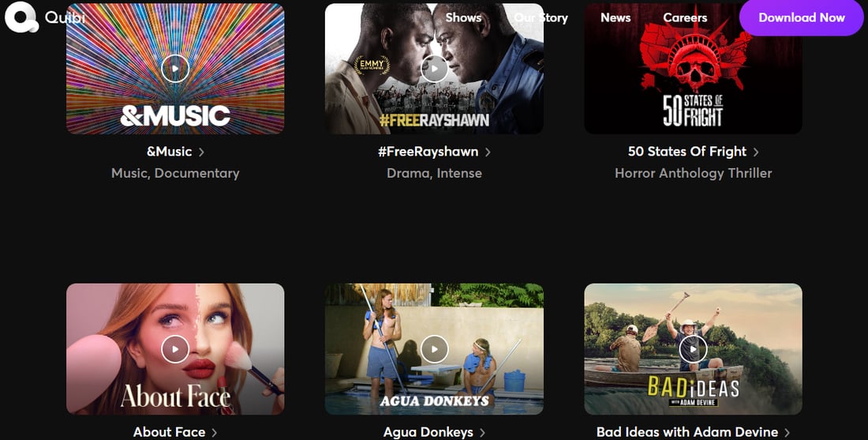Play the #FreeRayshawn preview
The image size is (868, 440).
click(x=434, y=69)
